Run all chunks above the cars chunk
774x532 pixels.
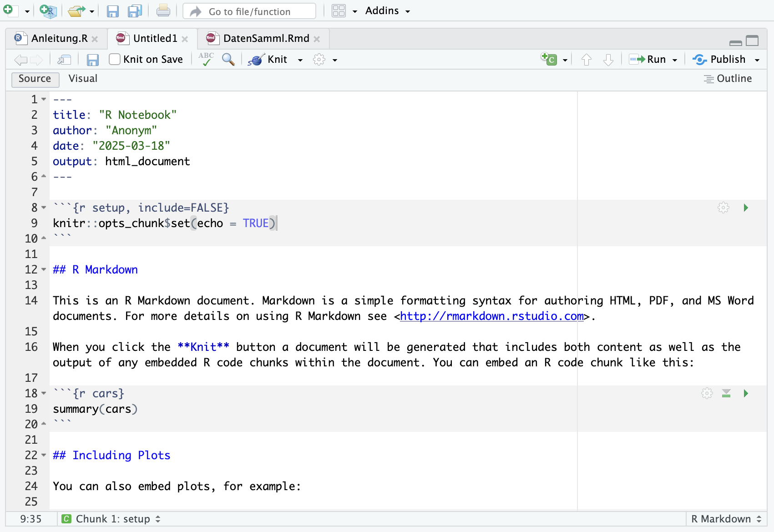(x=726, y=393)
